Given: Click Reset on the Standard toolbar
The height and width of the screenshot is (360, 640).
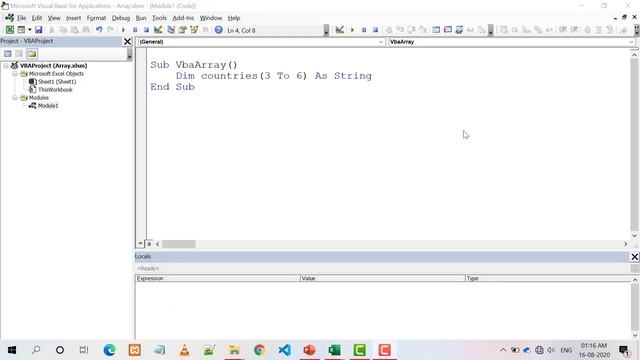Looking at the screenshot, I should tap(146, 30).
